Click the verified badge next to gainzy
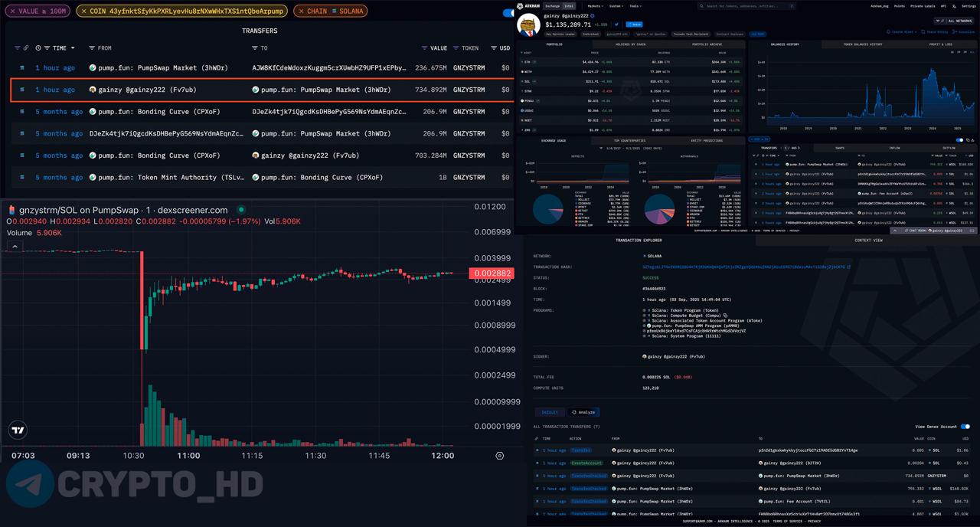 click(x=592, y=15)
